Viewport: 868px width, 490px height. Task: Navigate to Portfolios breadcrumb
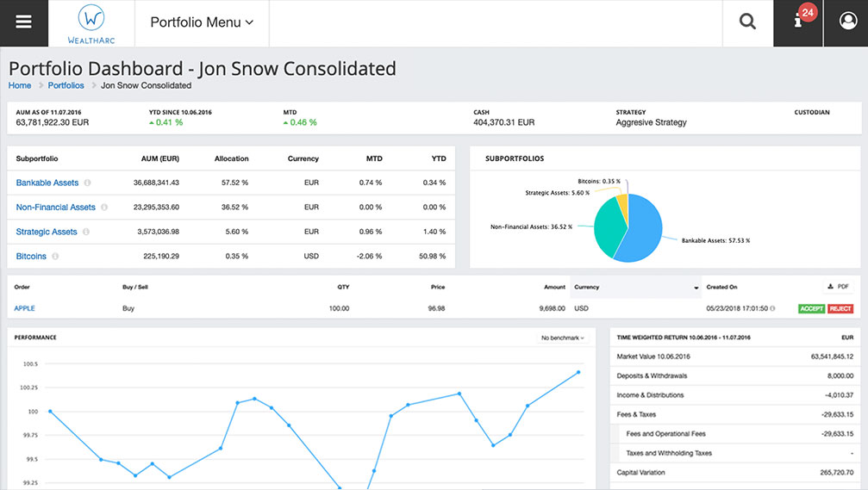66,85
